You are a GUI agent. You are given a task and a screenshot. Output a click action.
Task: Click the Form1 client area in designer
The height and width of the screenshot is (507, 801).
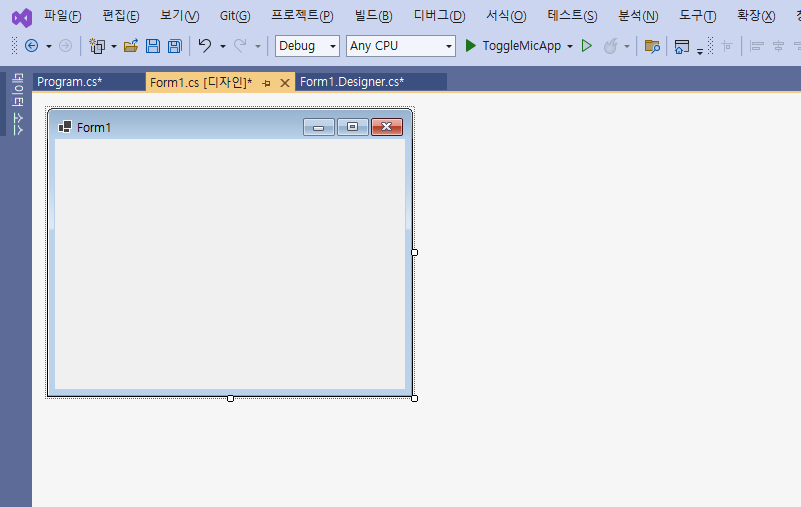[230, 264]
